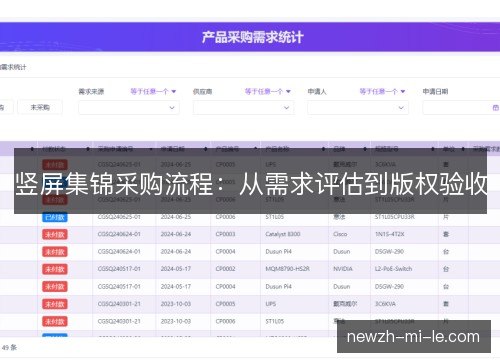Click the date 2023-10-03 in the UPS row
500x362 pixels.
tap(176, 304)
